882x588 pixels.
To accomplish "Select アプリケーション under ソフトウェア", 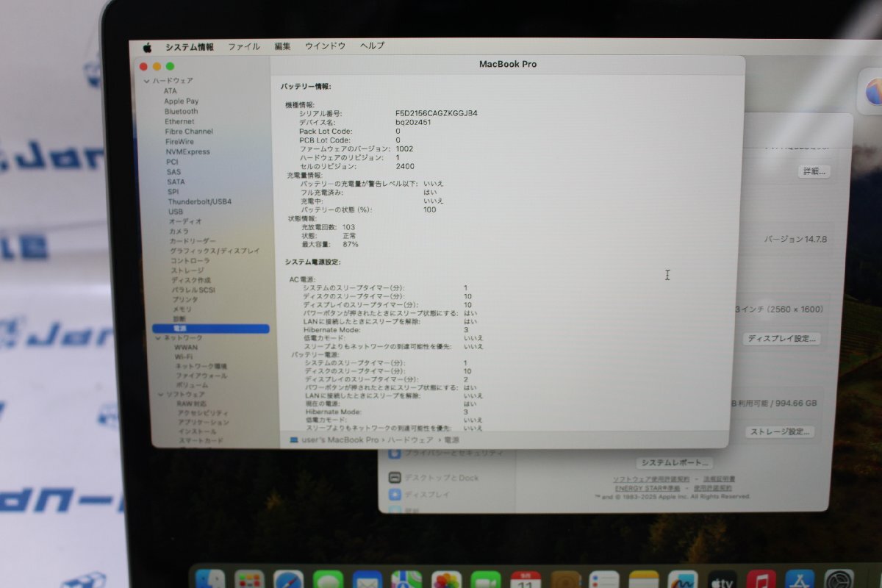I will 204,423.
